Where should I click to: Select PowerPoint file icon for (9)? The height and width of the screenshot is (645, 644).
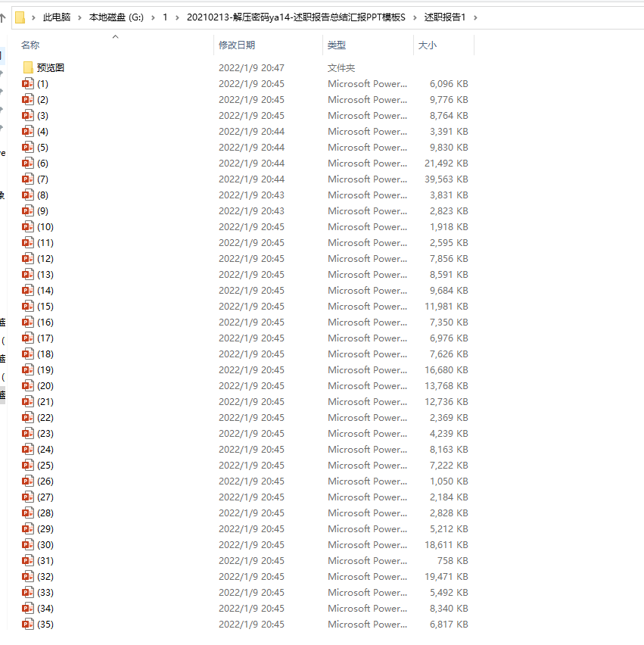(28, 210)
